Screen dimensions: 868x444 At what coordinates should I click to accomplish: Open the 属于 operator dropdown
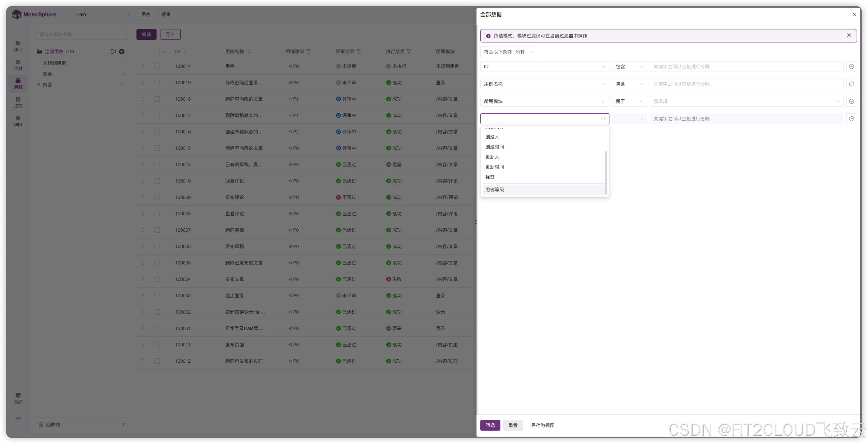[x=629, y=101]
